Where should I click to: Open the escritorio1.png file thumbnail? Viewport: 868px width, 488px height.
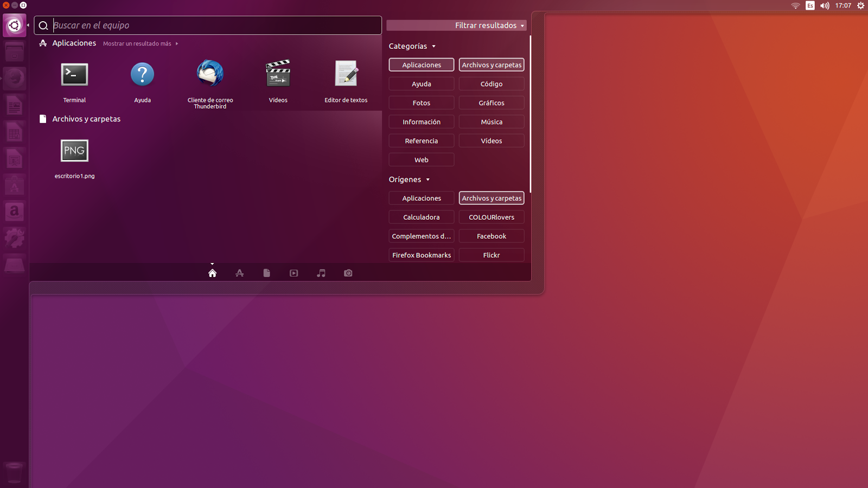coord(74,150)
